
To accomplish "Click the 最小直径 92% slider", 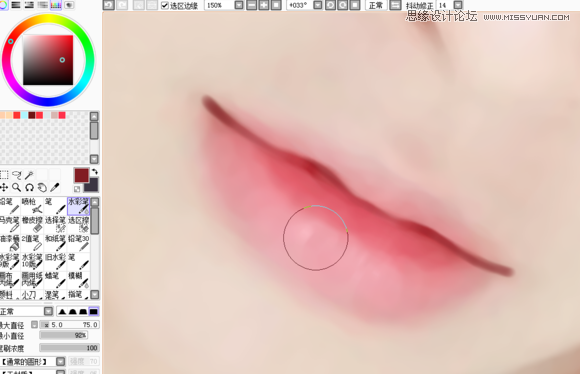I will click(x=64, y=336).
